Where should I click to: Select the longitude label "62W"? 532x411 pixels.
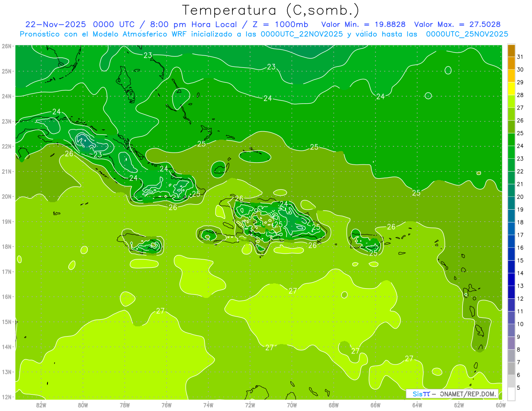[x=459, y=404]
